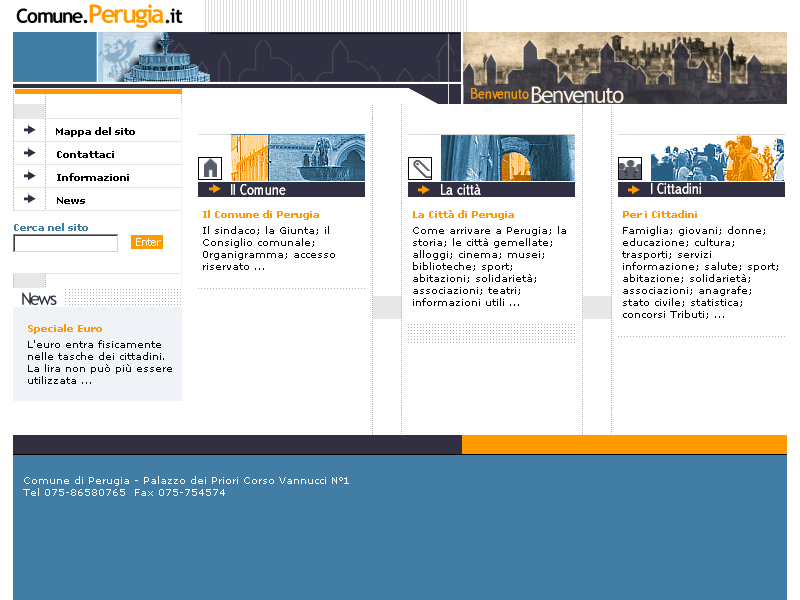Click the La città section title bar
800x600 pixels.
click(491, 190)
